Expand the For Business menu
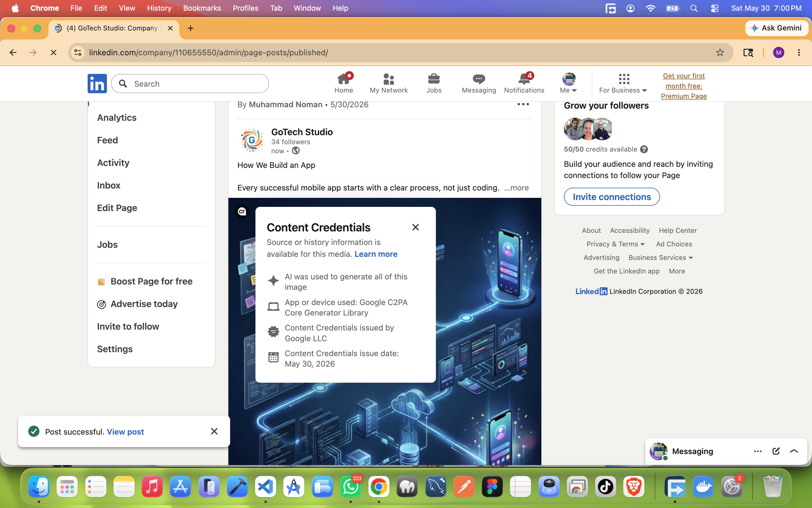Viewport: 812px width, 508px height. [x=623, y=83]
